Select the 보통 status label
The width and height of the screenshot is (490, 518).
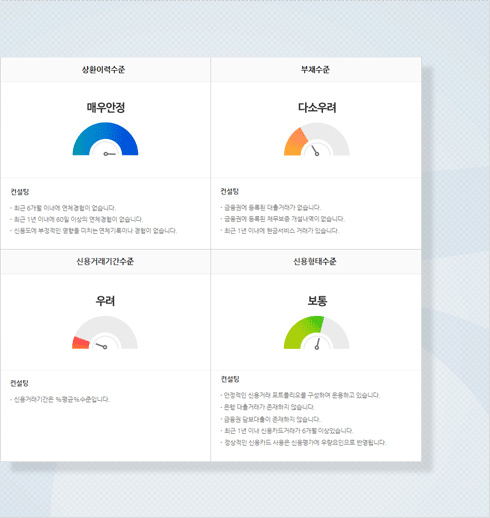317,301
